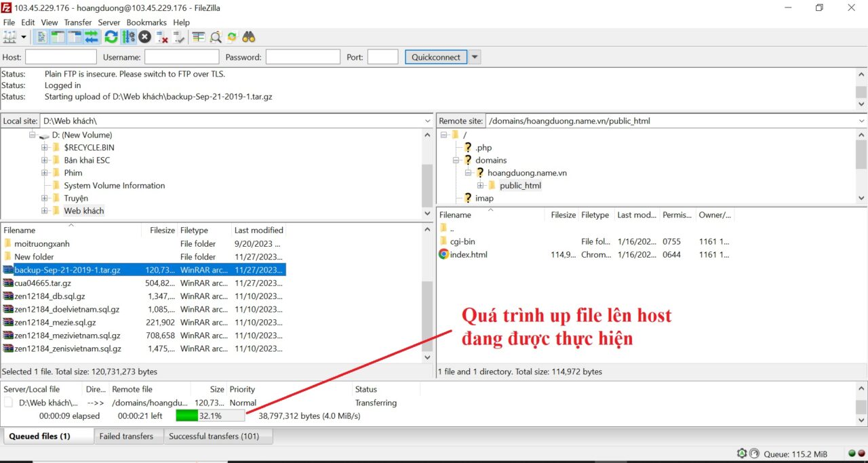Click the local file list vertical scrollbar
The height and width of the screenshot is (463, 868).
pos(427,294)
